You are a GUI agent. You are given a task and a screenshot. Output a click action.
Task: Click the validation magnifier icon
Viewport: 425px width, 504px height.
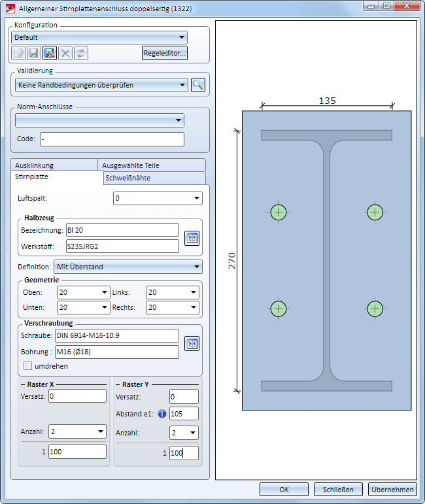198,84
